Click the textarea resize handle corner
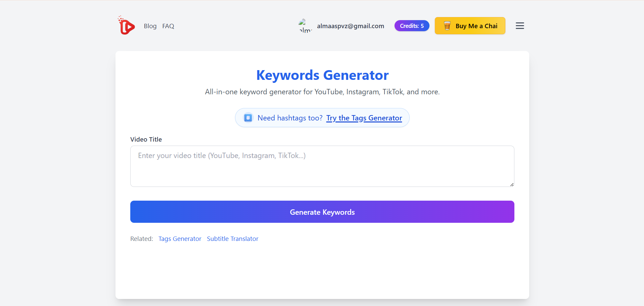Viewport: 644px width, 306px height. click(512, 184)
